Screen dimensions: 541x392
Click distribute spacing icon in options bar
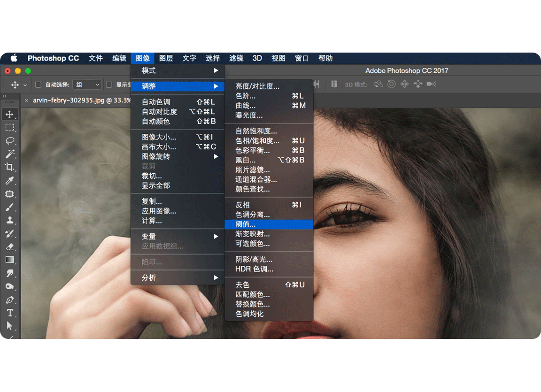[x=334, y=84]
